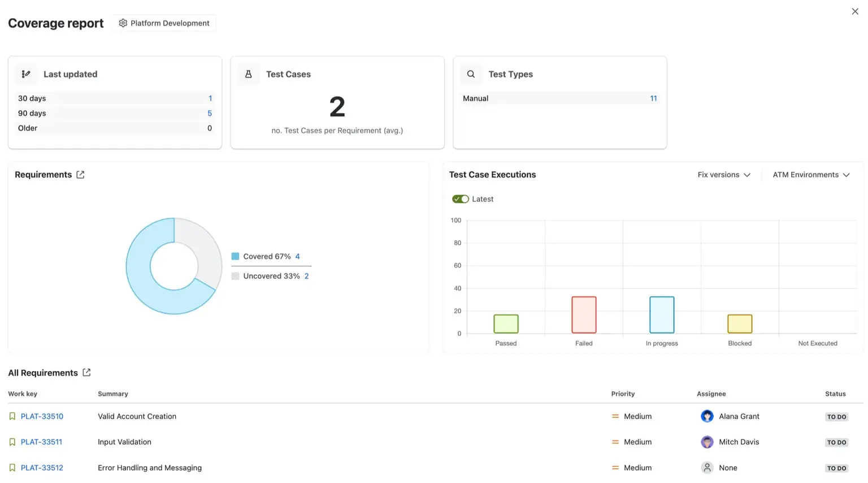Click the 90 days count link

point(210,113)
